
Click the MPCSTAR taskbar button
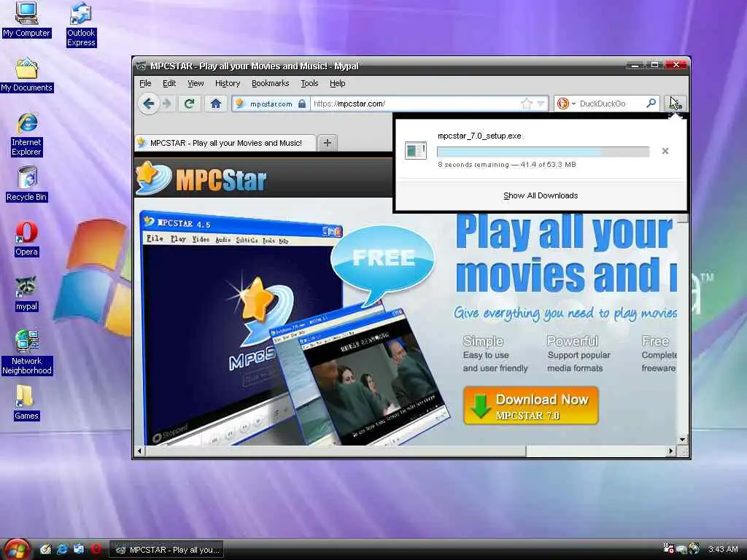click(x=167, y=550)
